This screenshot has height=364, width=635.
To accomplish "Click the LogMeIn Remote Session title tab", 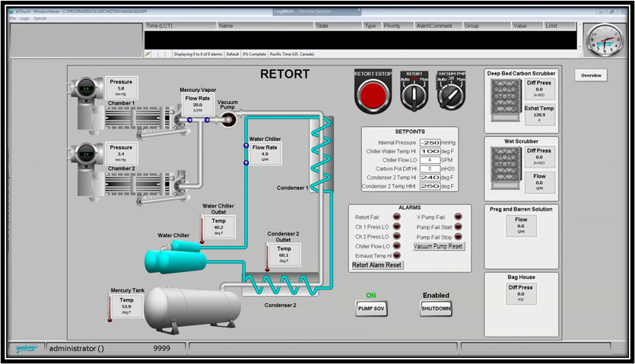I will pos(317,11).
